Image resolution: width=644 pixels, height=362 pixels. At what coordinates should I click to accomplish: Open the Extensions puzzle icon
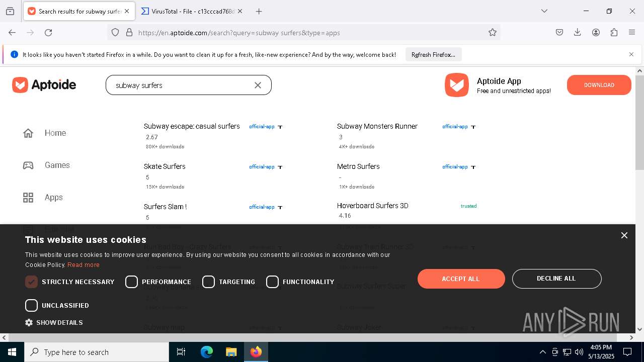[614, 32]
